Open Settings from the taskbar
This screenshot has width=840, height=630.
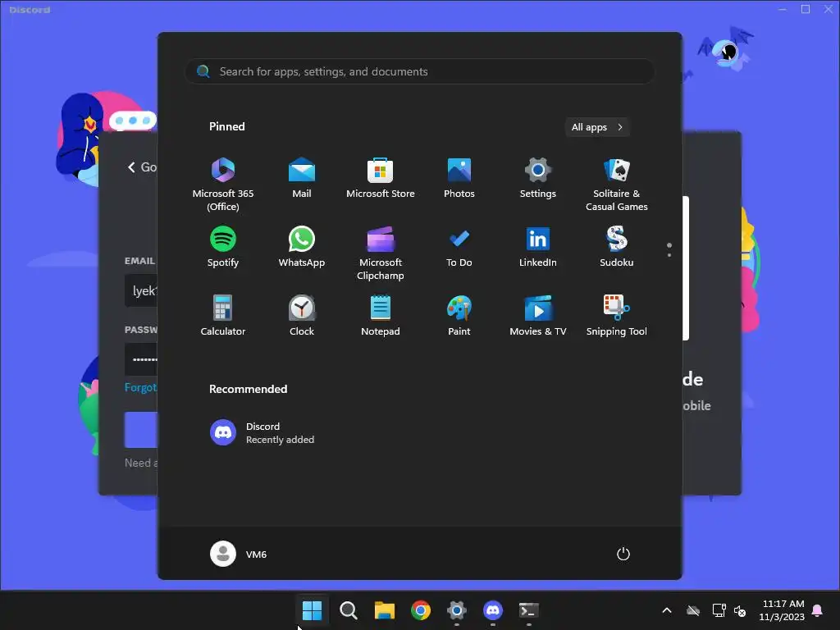pyautogui.click(x=456, y=609)
